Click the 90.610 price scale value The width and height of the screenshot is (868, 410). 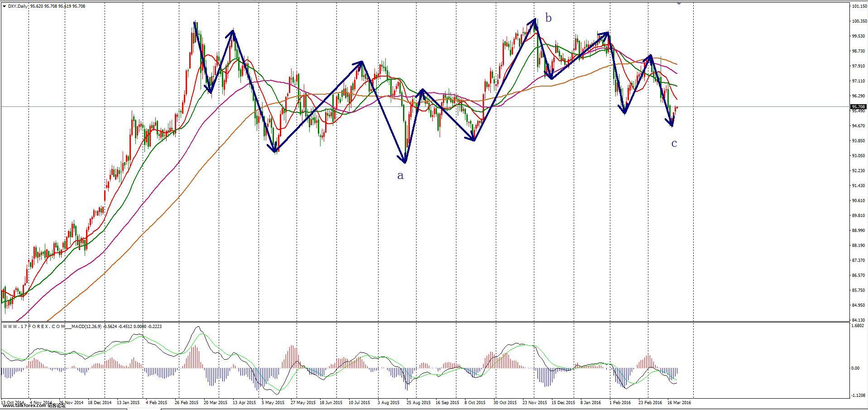coord(859,201)
